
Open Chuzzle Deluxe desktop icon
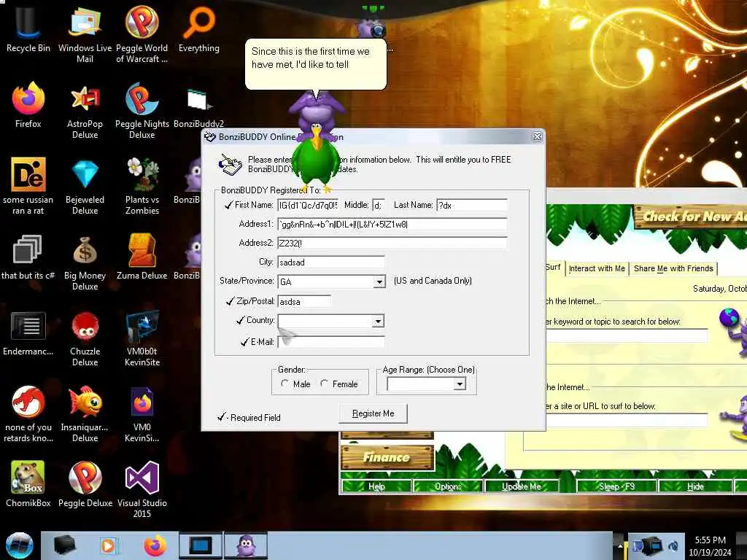pyautogui.click(x=85, y=338)
